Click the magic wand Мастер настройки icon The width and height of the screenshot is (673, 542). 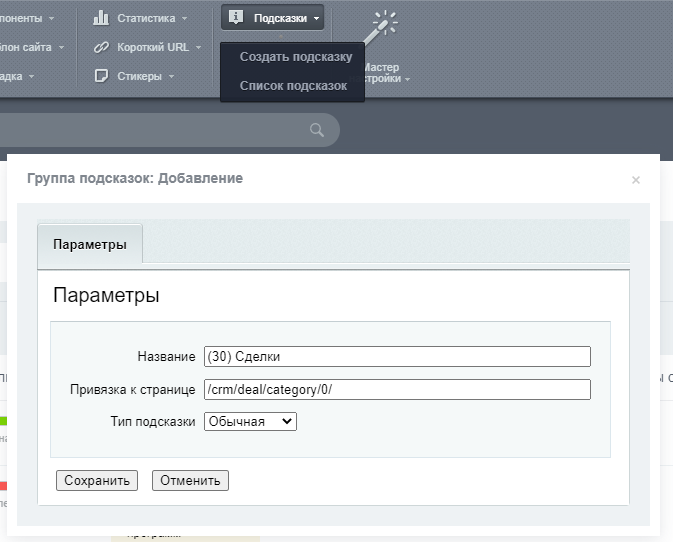(381, 27)
